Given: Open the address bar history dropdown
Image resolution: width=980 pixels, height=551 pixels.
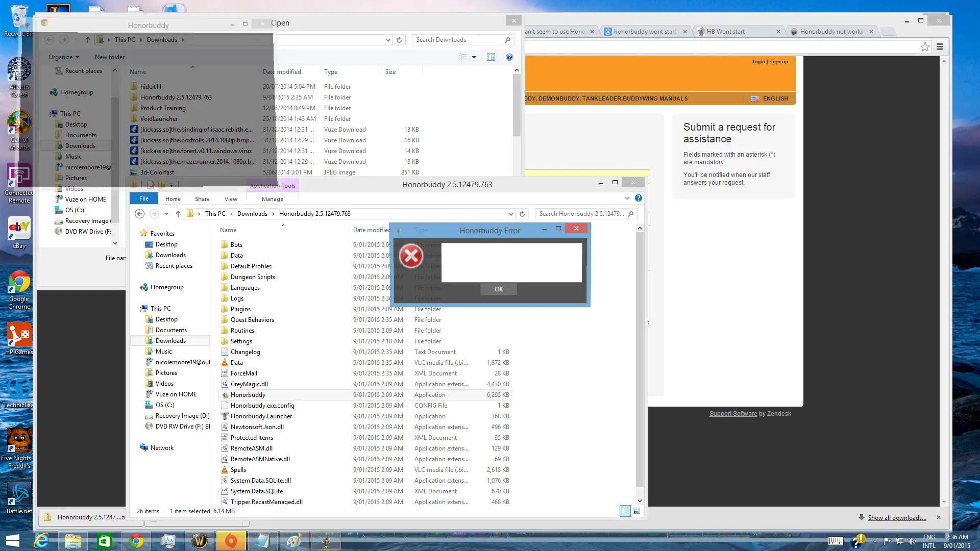Looking at the screenshot, I should click(x=510, y=214).
